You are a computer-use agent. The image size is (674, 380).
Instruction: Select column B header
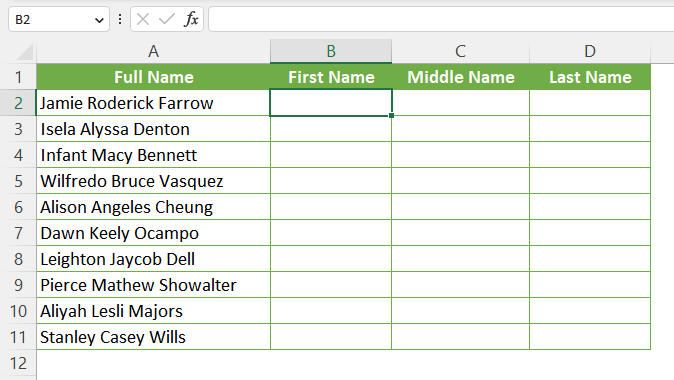[x=331, y=52]
